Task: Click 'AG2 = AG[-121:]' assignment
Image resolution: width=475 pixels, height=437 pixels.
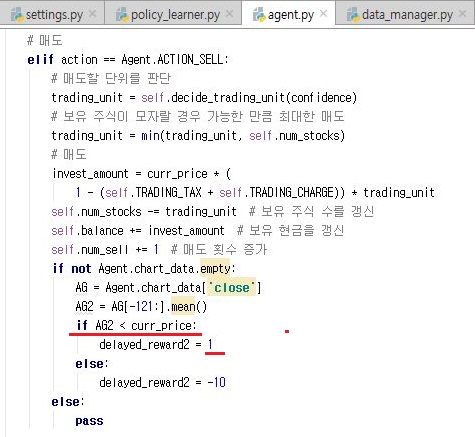Action: 120,307
